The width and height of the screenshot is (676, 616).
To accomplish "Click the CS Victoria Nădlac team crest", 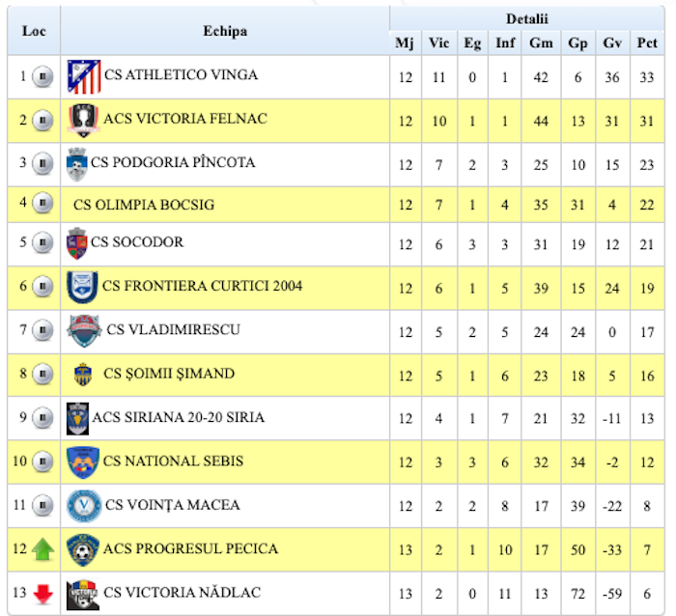I will [x=83, y=593].
